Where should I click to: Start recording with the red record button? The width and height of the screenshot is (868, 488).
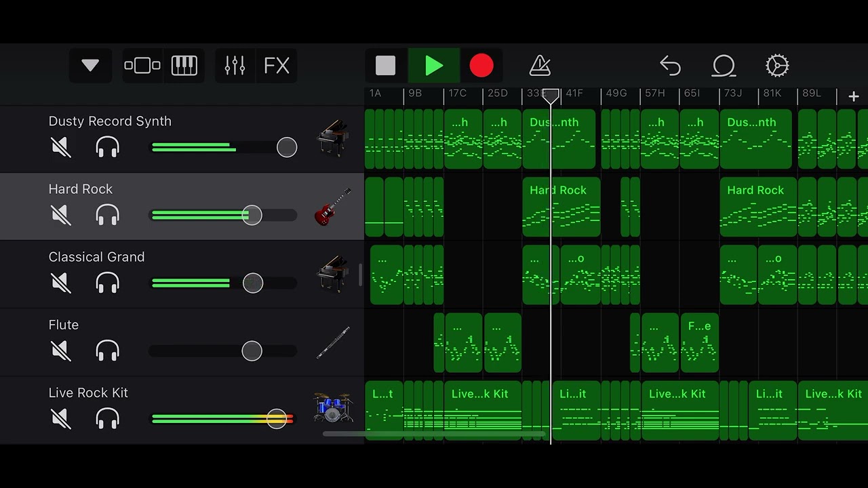click(481, 66)
